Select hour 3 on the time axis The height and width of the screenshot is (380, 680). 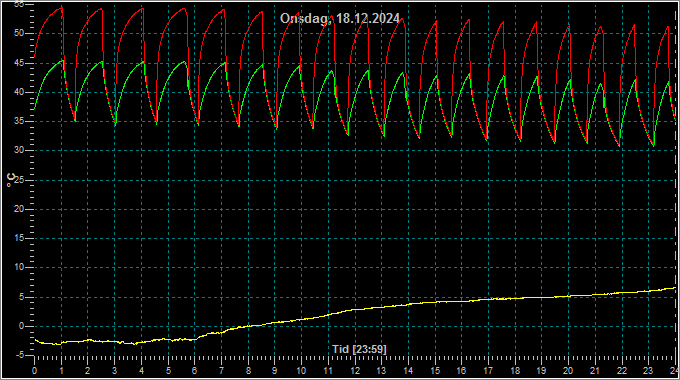114,371
